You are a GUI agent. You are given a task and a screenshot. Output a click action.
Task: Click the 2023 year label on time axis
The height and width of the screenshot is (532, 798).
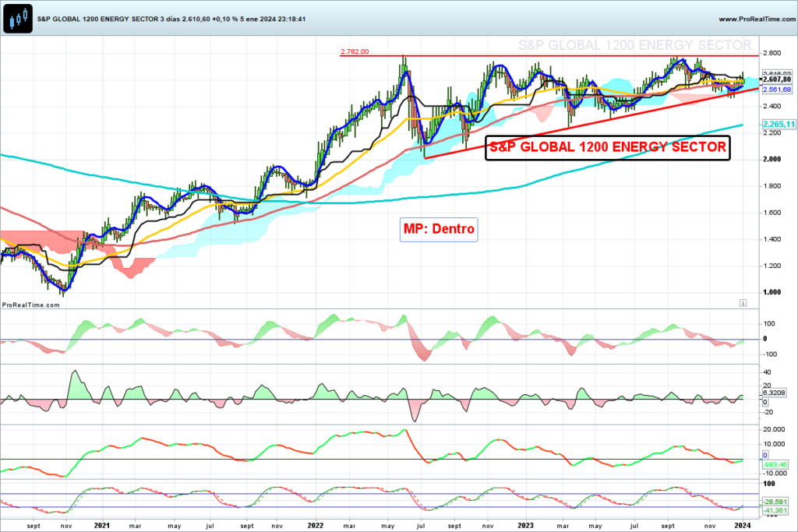(x=526, y=526)
